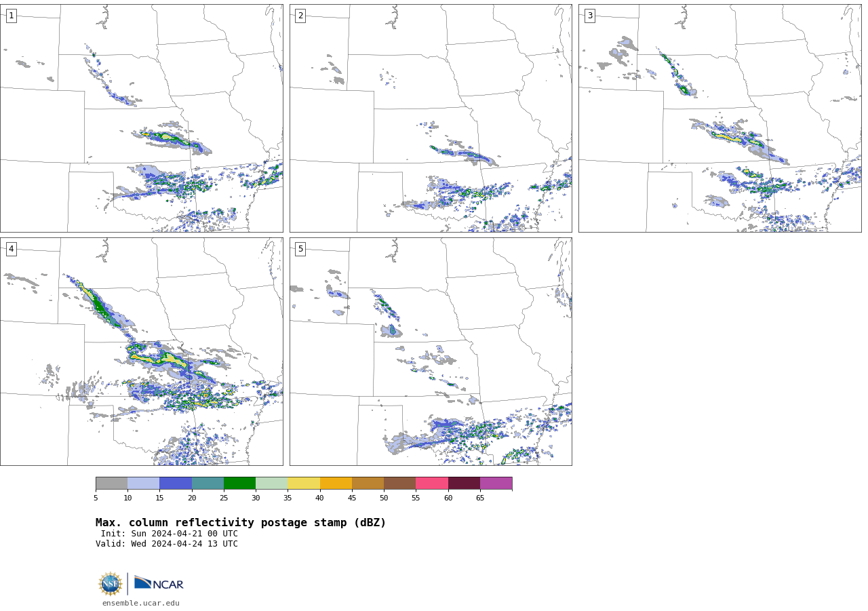Click the panel number label 3
This screenshot has height=611, width=868.
[x=589, y=16]
